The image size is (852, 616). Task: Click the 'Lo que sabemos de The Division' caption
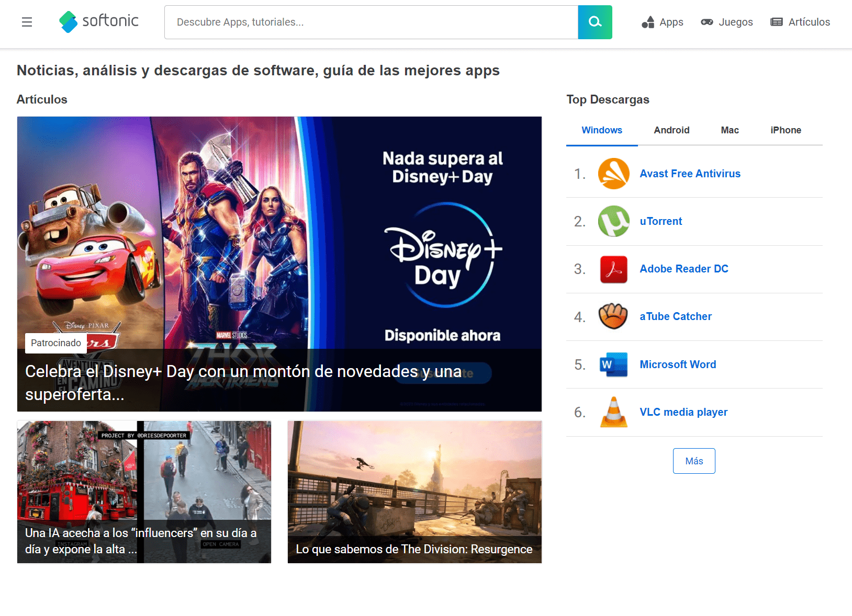pos(414,549)
